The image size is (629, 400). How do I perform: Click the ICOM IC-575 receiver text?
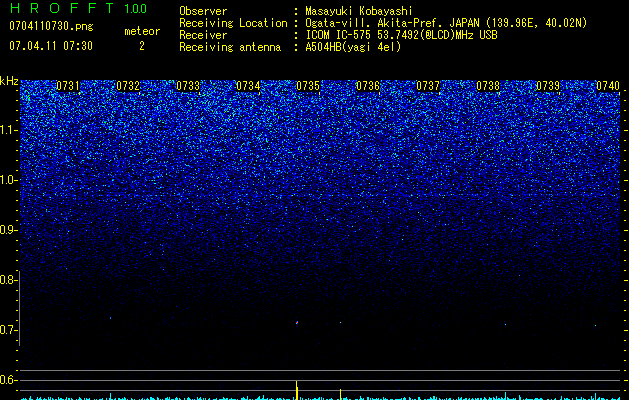point(401,35)
